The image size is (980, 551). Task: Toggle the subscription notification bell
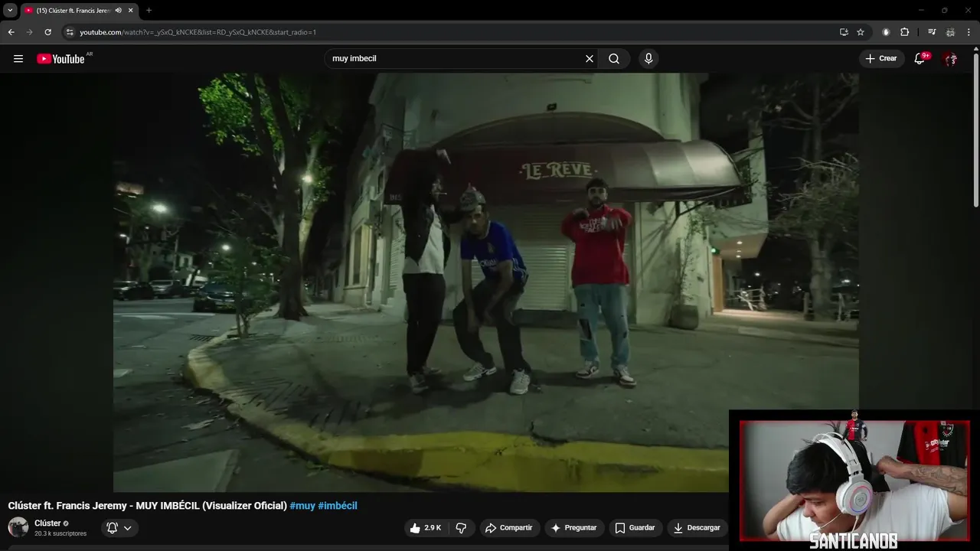click(x=112, y=528)
